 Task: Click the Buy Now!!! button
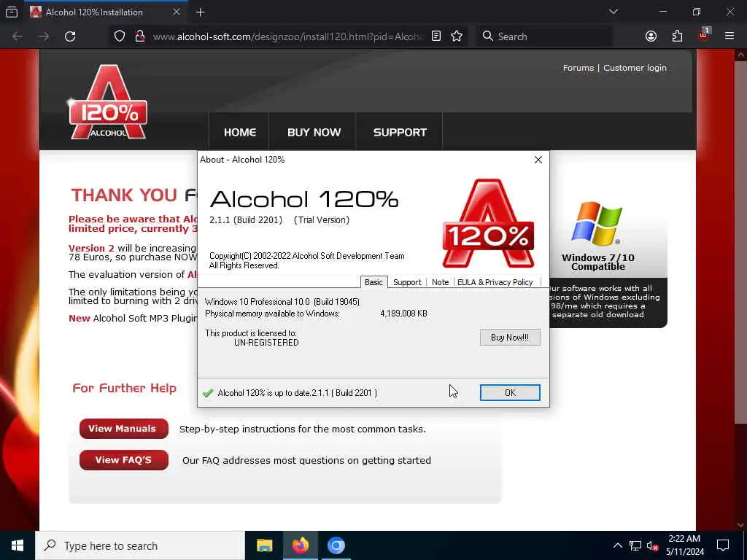pyautogui.click(x=510, y=337)
